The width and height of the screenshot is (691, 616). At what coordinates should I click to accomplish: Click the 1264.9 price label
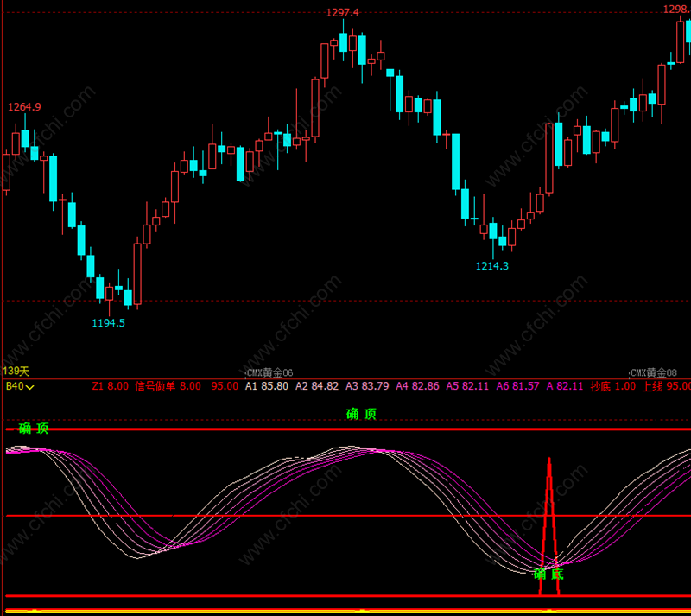tap(24, 107)
